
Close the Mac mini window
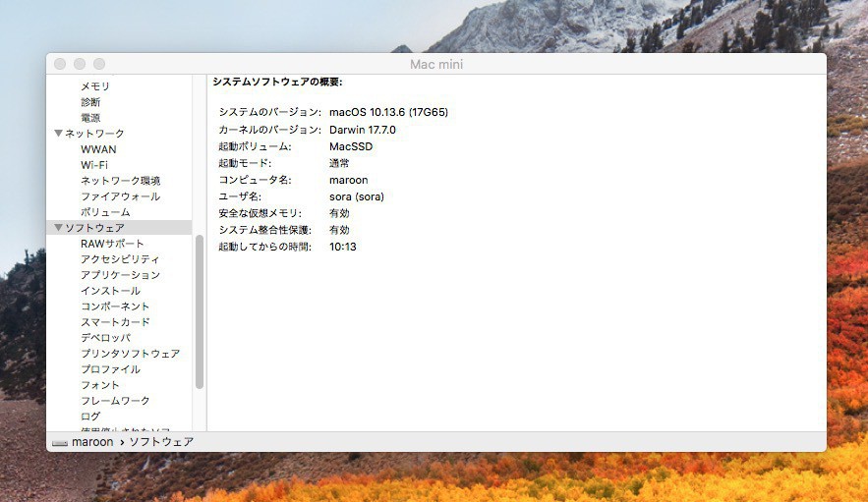coord(60,64)
